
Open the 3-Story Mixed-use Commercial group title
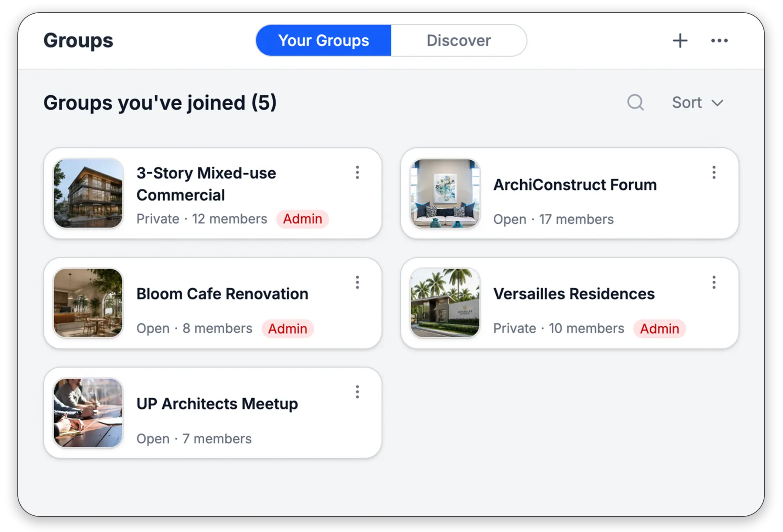[x=206, y=184]
